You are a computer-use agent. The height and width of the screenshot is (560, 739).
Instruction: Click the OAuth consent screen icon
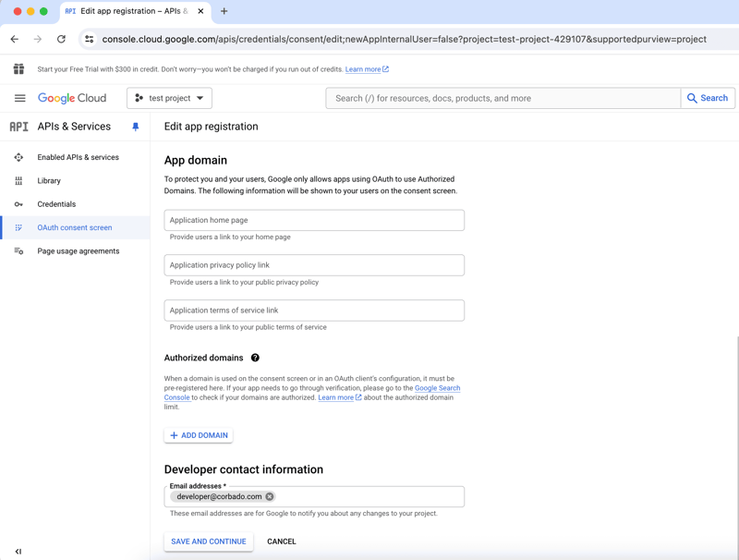(18, 227)
